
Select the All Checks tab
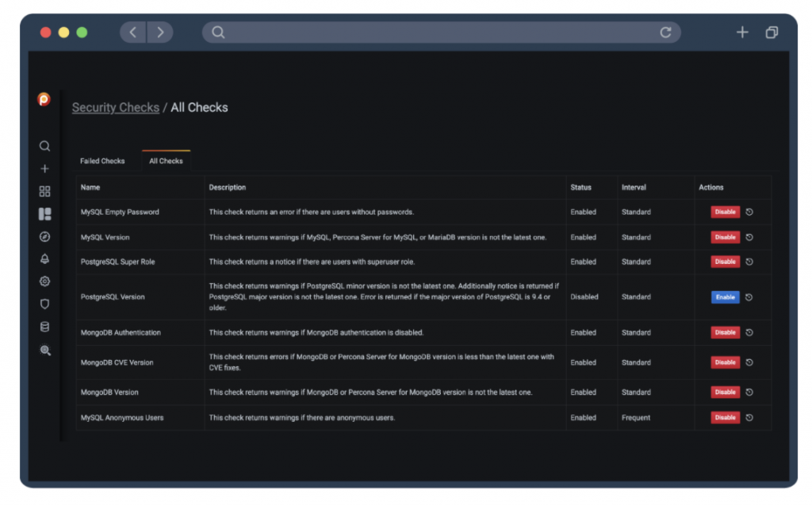tap(166, 161)
